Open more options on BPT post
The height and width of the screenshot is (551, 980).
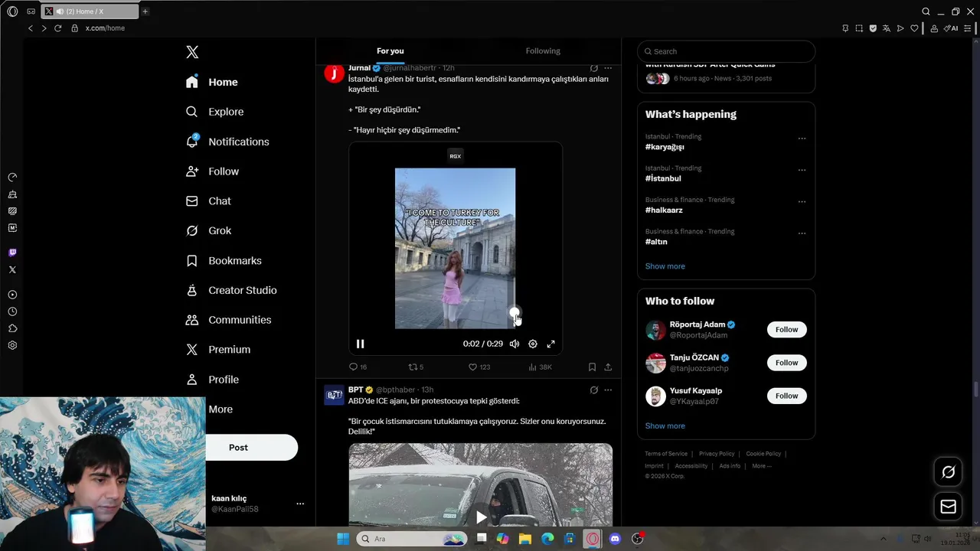point(608,390)
